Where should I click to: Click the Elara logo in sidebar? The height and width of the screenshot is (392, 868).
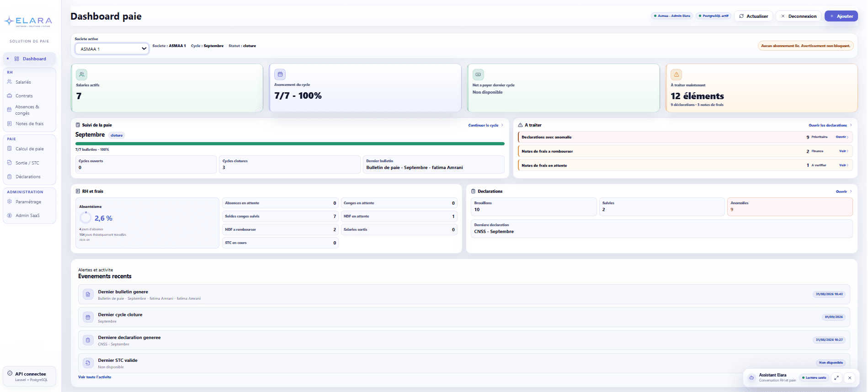[x=28, y=21]
